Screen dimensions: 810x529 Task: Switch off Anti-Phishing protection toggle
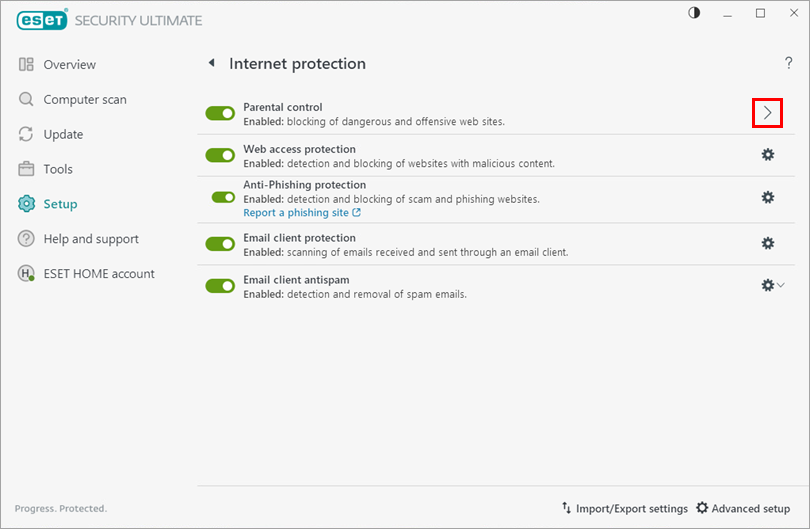coord(223,198)
